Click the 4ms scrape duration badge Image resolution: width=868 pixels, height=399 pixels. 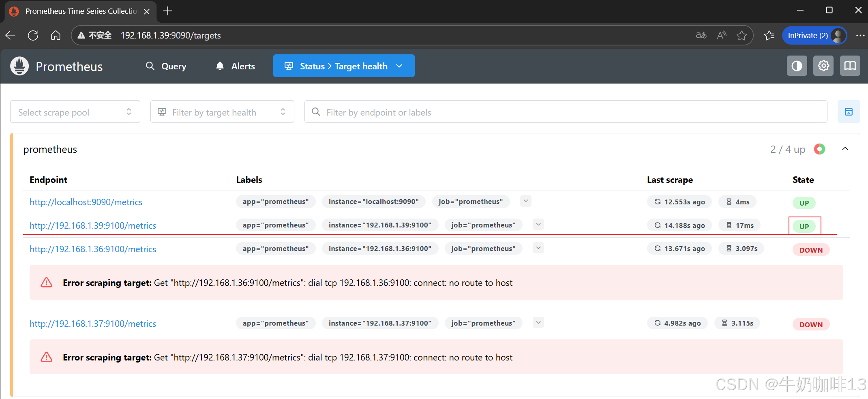737,202
